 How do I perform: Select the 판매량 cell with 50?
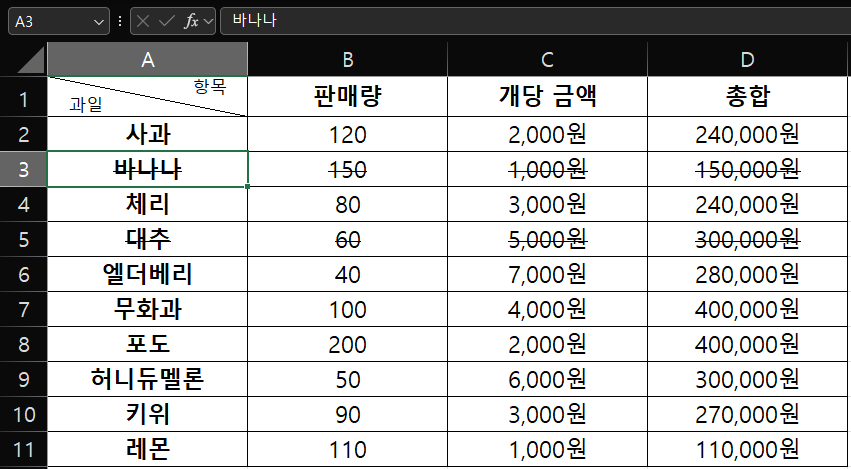[347, 379]
